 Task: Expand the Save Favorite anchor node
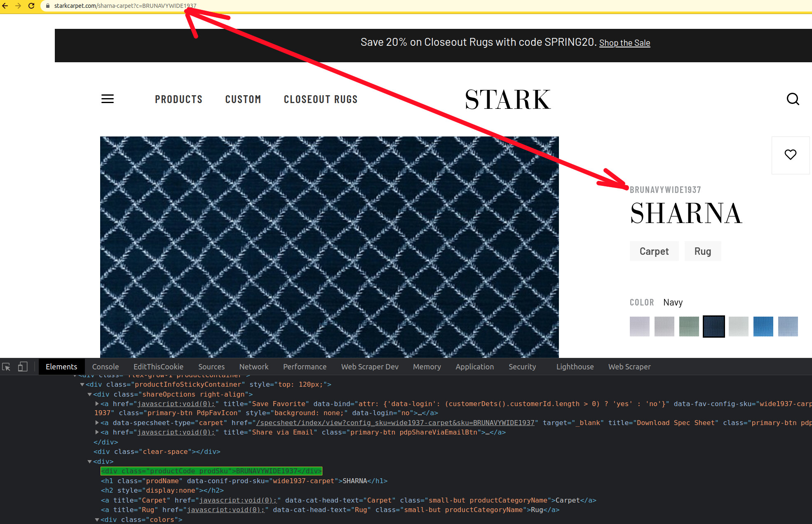coord(97,404)
